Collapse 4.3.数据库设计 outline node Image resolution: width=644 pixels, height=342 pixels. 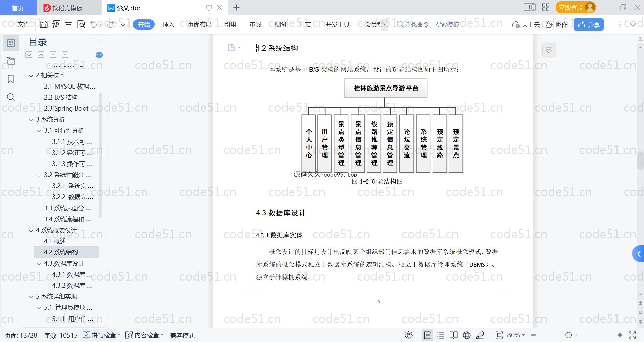click(x=39, y=264)
